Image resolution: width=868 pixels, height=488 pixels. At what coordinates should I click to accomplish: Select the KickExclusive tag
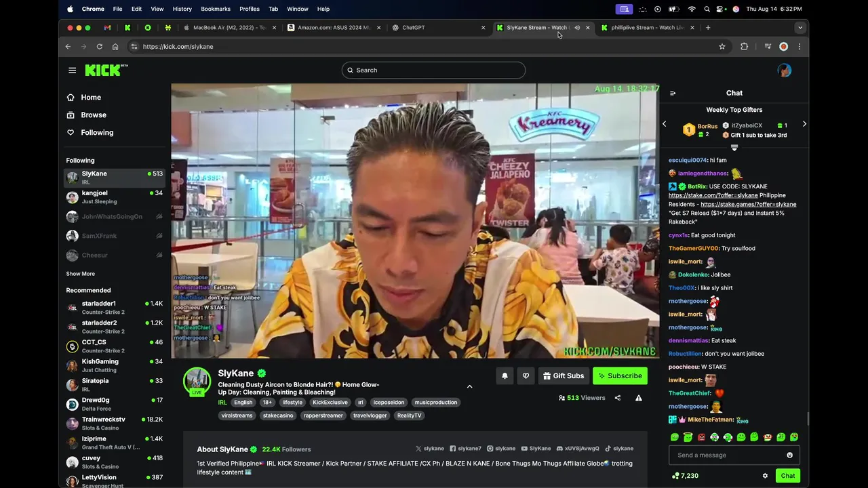point(330,403)
